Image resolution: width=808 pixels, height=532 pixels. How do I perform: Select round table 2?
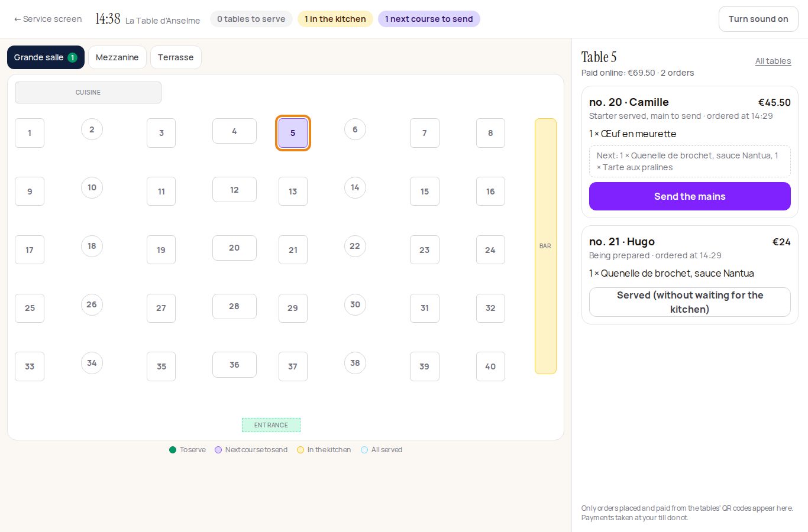tap(92, 129)
